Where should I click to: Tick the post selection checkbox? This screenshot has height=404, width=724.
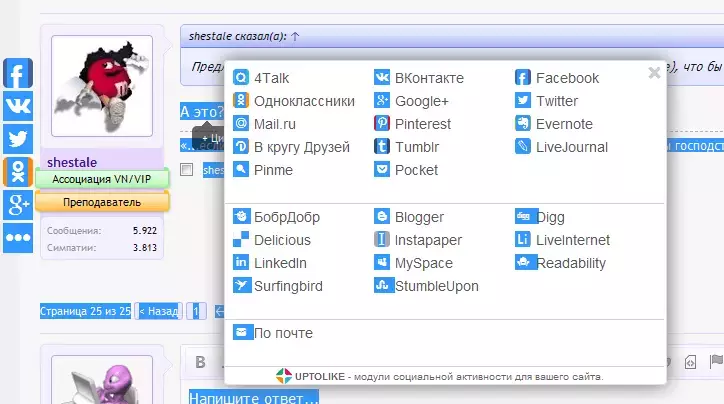[x=187, y=169]
